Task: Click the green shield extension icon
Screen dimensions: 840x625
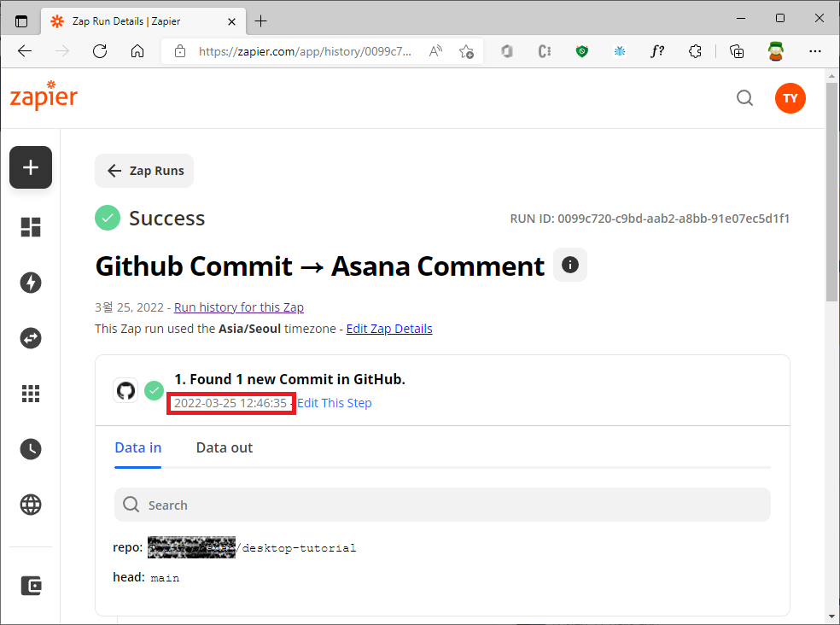Action: [x=582, y=51]
